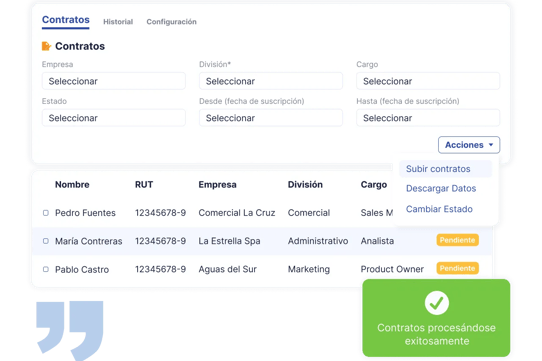This screenshot has width=542, height=361.
Task: Expand the División Seleccionar dropdown
Action: [x=271, y=81]
